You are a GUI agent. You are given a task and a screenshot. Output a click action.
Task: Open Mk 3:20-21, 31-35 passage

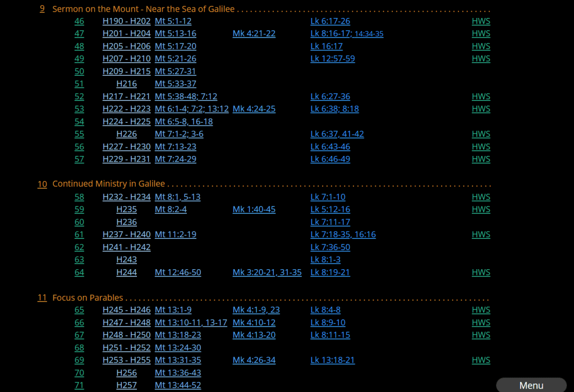tap(267, 273)
